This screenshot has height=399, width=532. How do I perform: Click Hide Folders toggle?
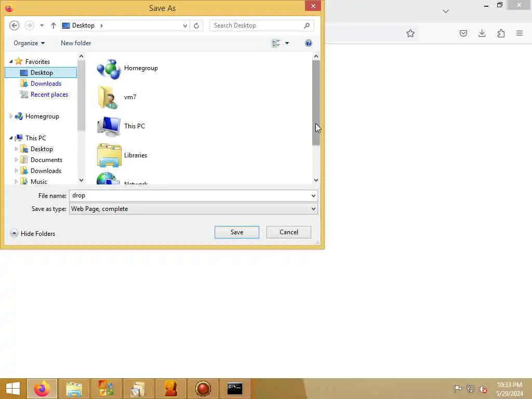(x=33, y=233)
